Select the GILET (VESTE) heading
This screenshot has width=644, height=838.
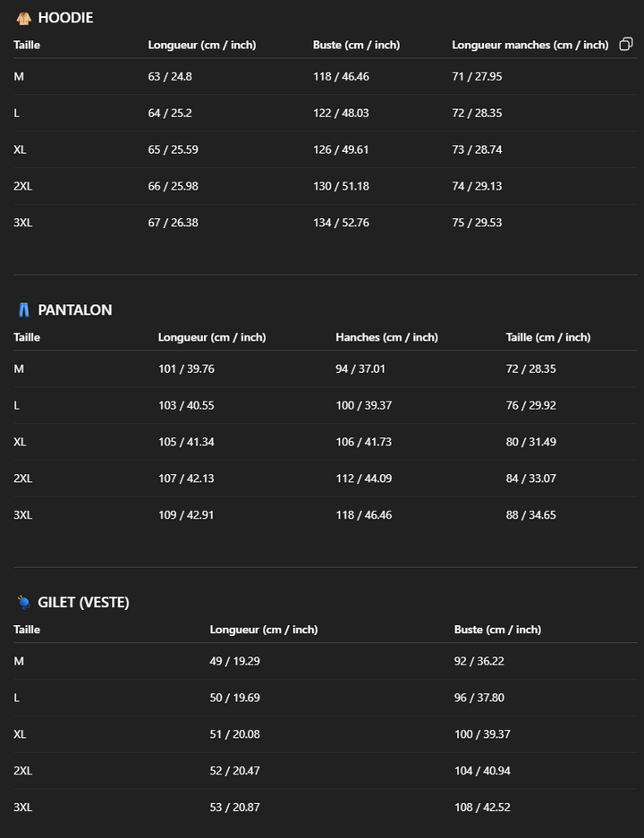coord(83,603)
